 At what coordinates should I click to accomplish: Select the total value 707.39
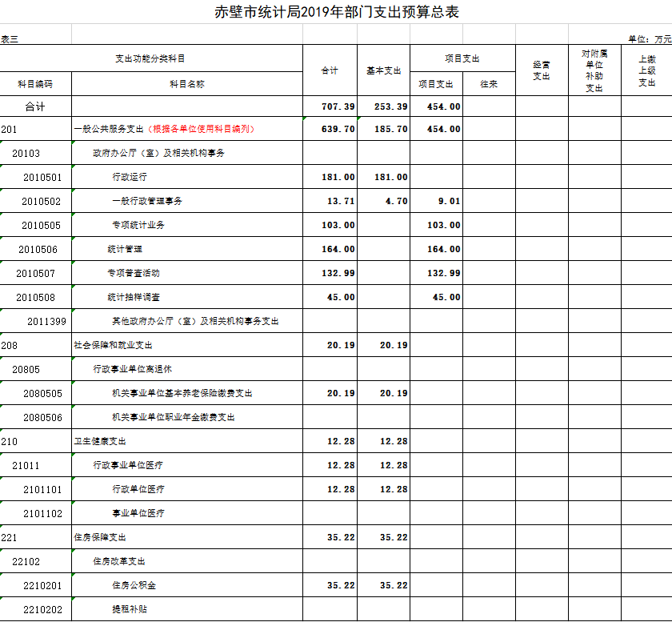point(338,106)
